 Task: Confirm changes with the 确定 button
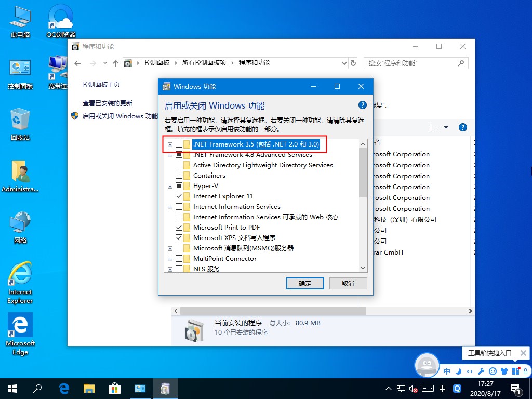(x=305, y=283)
